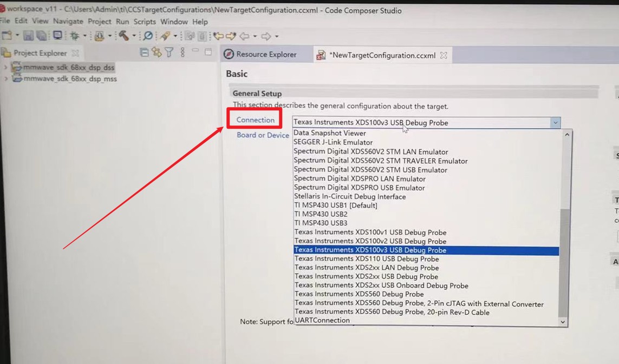This screenshot has width=619, height=364.
Task: Choose Texas Instruments XDS560 Debug Probe
Action: pyautogui.click(x=359, y=294)
